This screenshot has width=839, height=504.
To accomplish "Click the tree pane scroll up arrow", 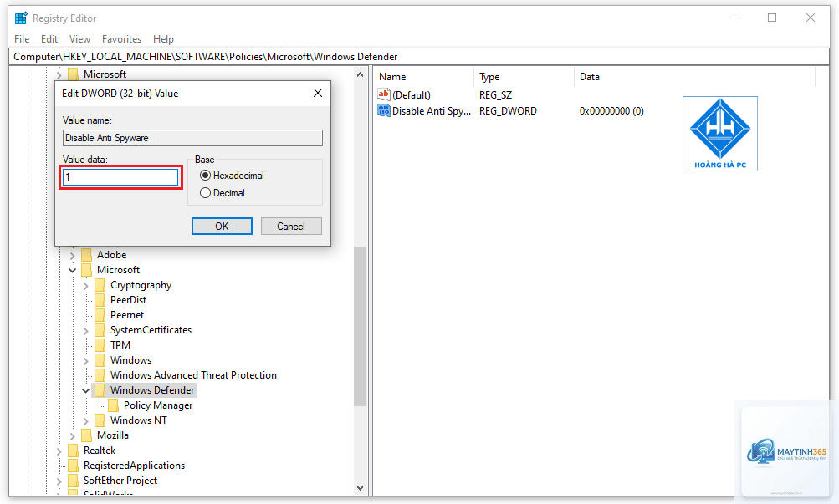I will pos(360,75).
